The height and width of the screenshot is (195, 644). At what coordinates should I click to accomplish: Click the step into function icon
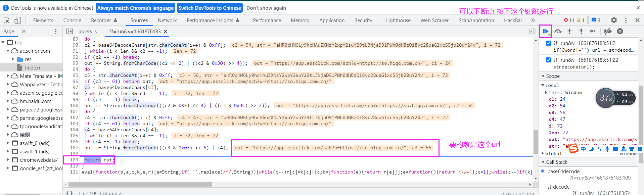569,31
